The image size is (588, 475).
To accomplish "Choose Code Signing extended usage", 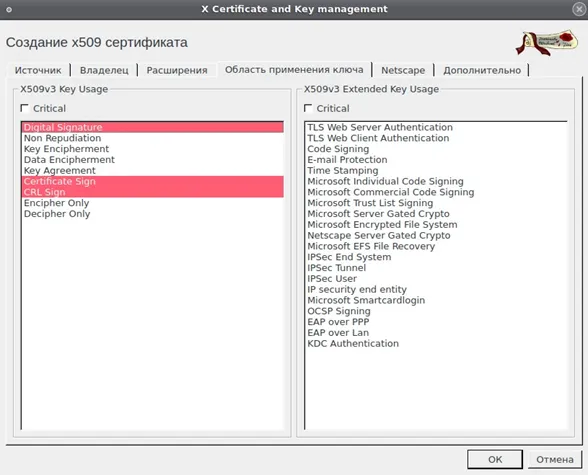I will pyautogui.click(x=436, y=149).
